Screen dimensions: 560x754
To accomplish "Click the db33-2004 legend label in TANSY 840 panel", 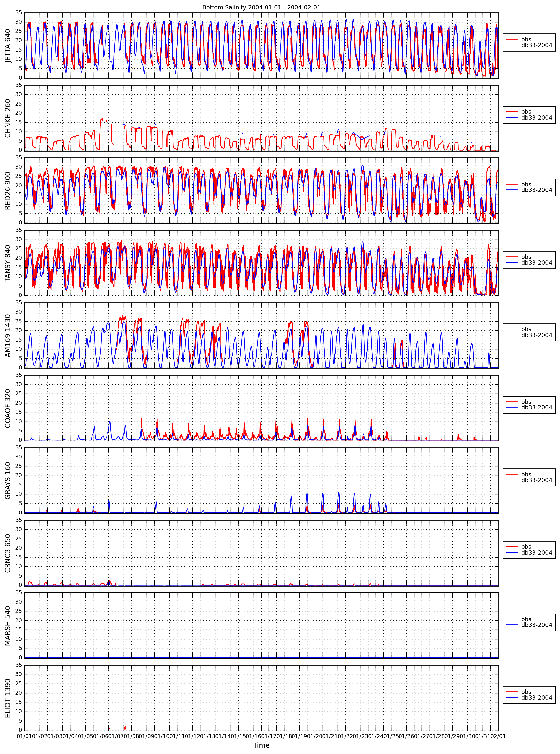I will [x=537, y=262].
